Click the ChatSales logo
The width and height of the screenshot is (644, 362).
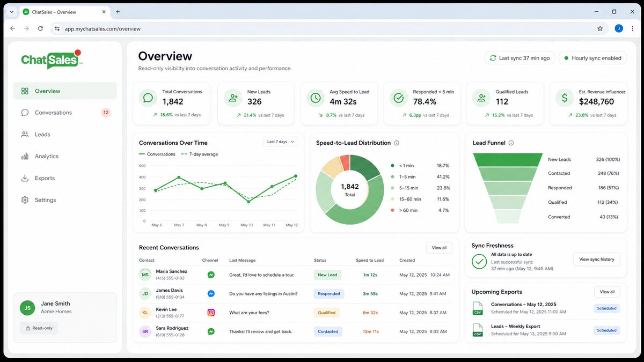[x=52, y=59]
